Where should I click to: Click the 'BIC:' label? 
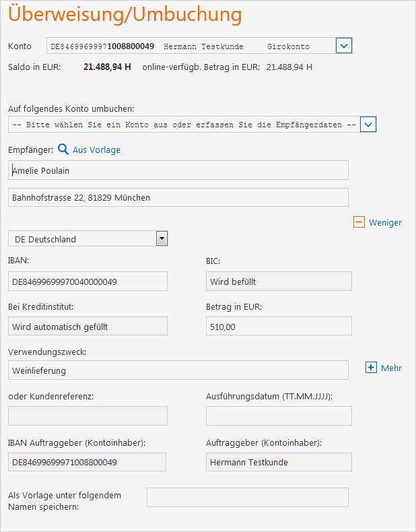pyautogui.click(x=213, y=261)
